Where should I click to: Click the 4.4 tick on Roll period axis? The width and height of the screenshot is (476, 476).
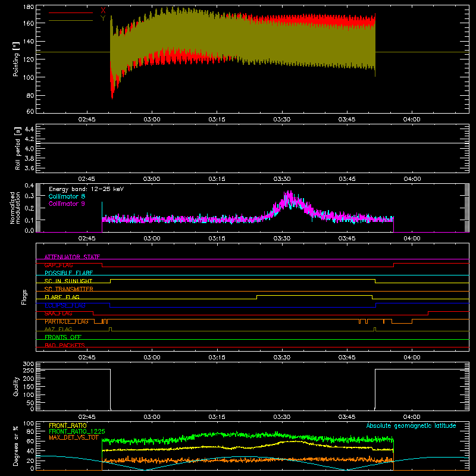[x=29, y=129]
